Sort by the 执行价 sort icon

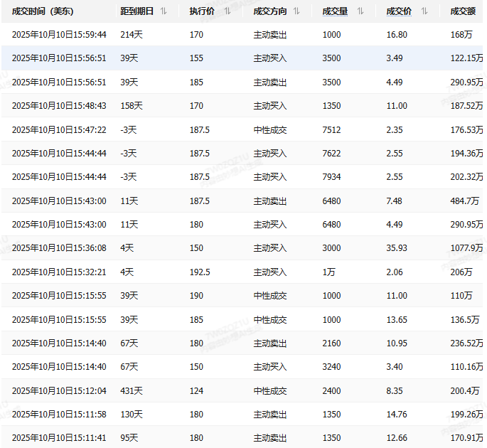pyautogui.click(x=228, y=11)
